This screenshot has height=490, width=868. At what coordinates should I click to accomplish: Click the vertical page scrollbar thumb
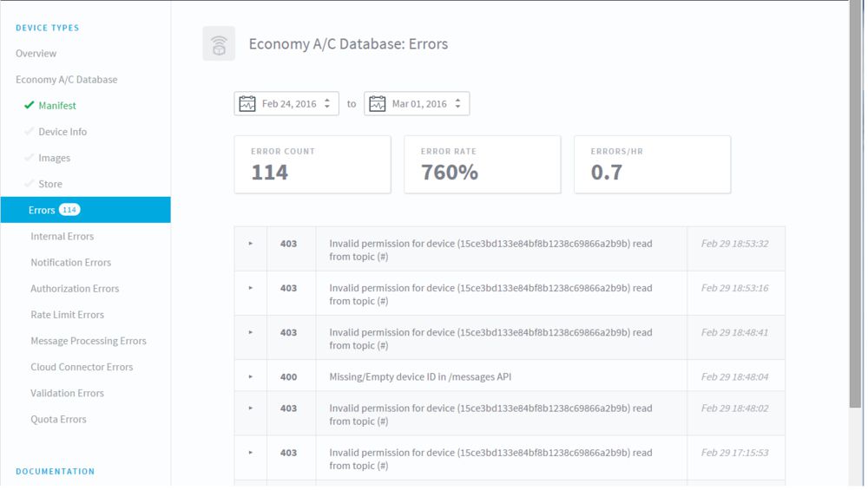pyautogui.click(x=858, y=205)
